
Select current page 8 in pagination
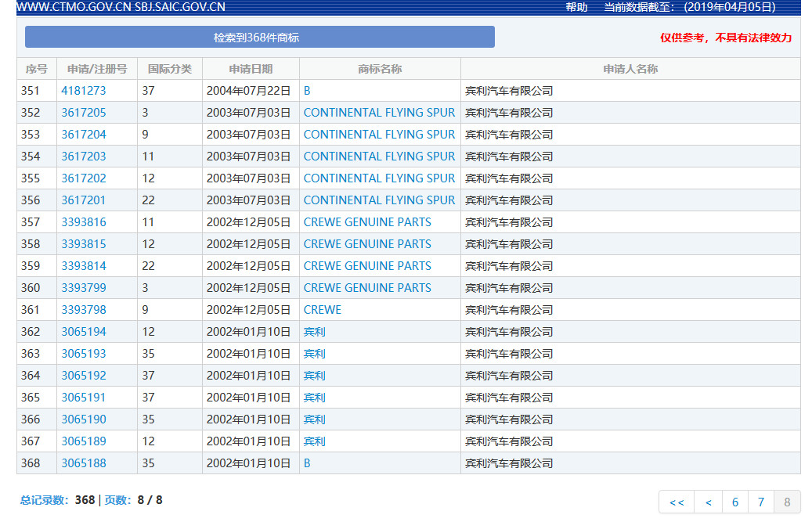click(787, 502)
